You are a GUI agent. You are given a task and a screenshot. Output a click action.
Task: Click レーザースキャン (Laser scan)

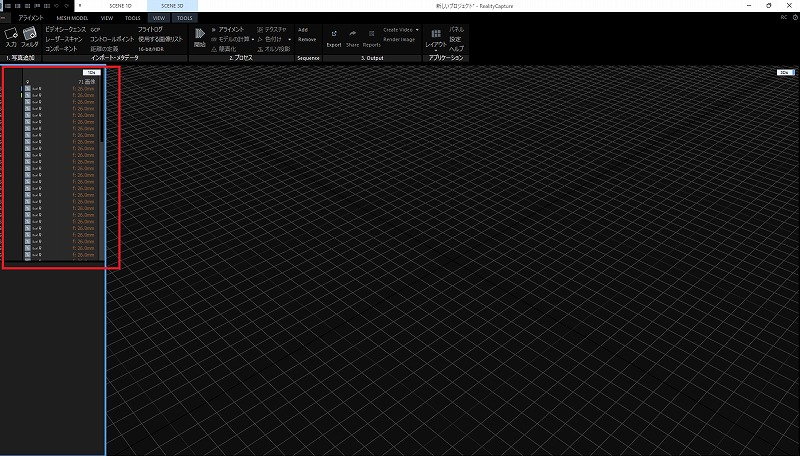point(63,39)
